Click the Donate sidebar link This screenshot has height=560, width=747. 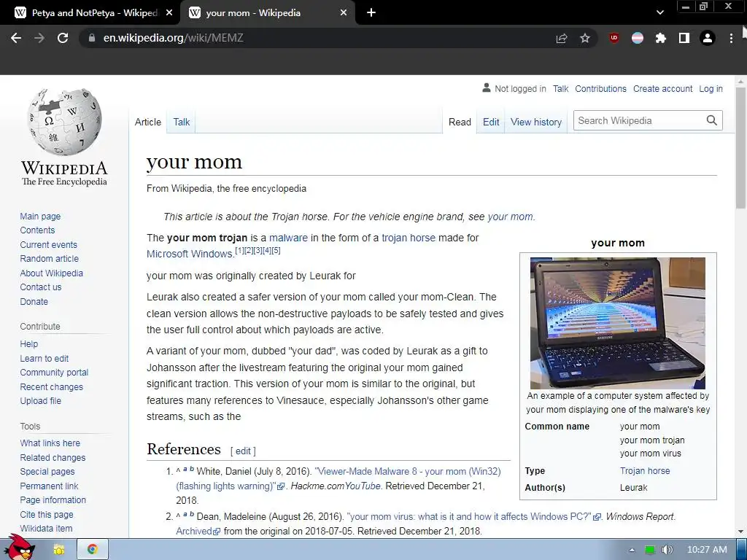coord(34,301)
